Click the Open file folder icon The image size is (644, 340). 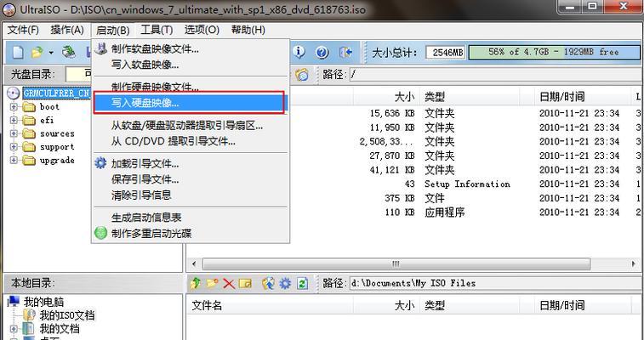point(37,52)
